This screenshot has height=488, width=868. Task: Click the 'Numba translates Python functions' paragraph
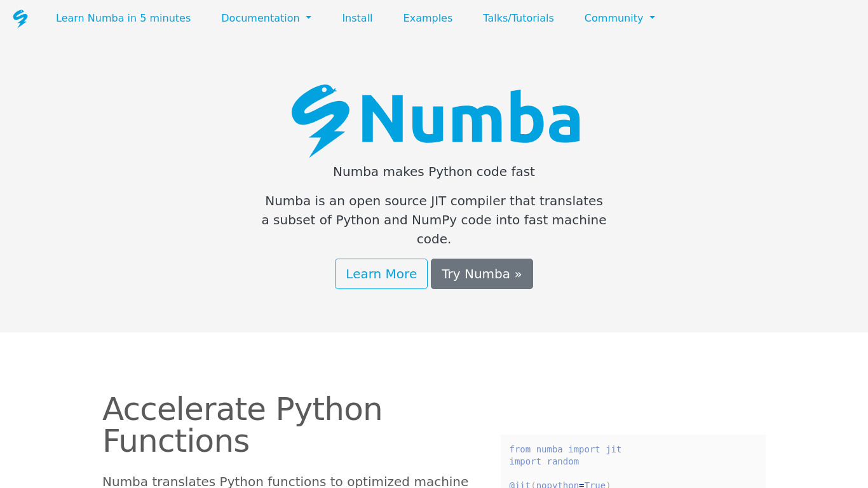285,482
